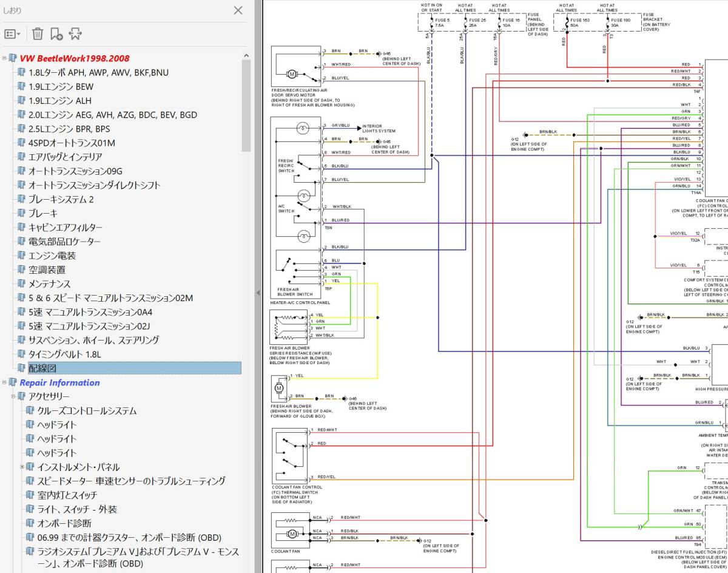The height and width of the screenshot is (573, 728).
Task: Click the VW BeetleWork1998.2008 bookmark title
Action: tap(75, 58)
